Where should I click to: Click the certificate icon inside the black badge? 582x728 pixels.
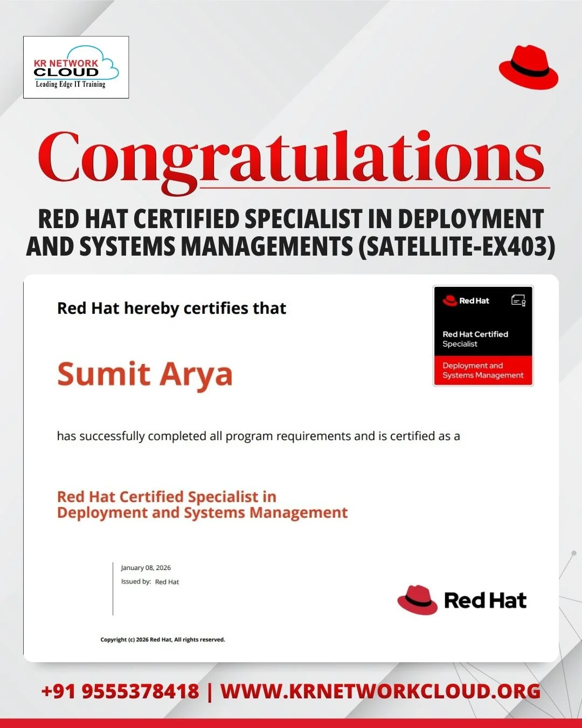[518, 301]
